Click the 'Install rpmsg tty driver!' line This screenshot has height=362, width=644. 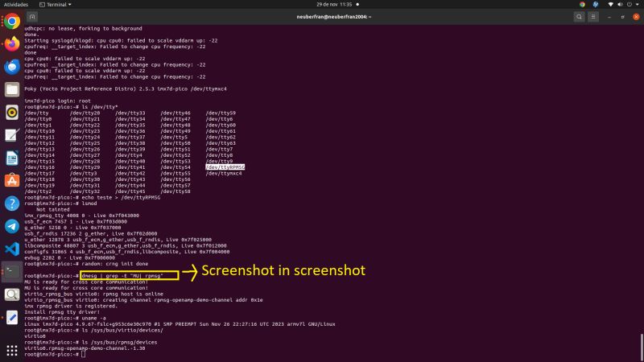pos(62,312)
